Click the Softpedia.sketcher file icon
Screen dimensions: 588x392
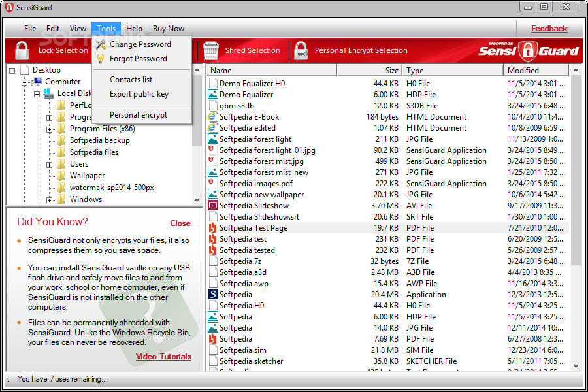213,361
